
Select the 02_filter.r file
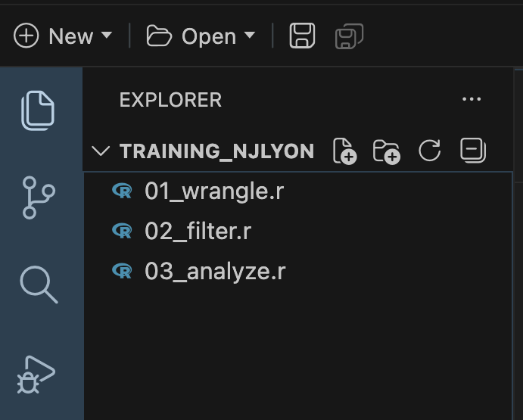coord(198,231)
